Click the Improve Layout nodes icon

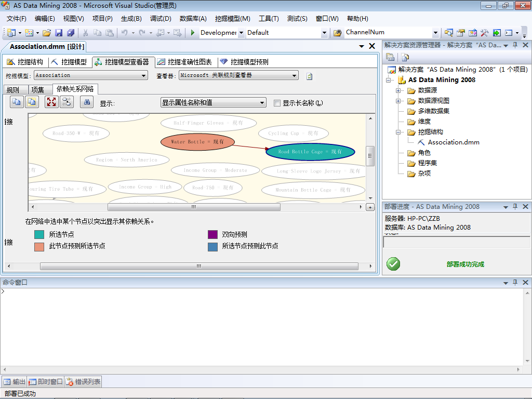tap(67, 102)
